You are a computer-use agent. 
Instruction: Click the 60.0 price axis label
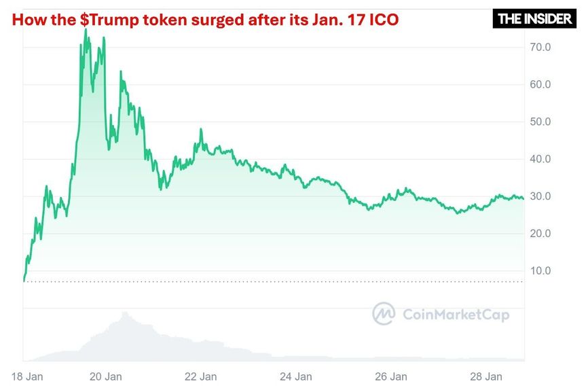tap(540, 84)
